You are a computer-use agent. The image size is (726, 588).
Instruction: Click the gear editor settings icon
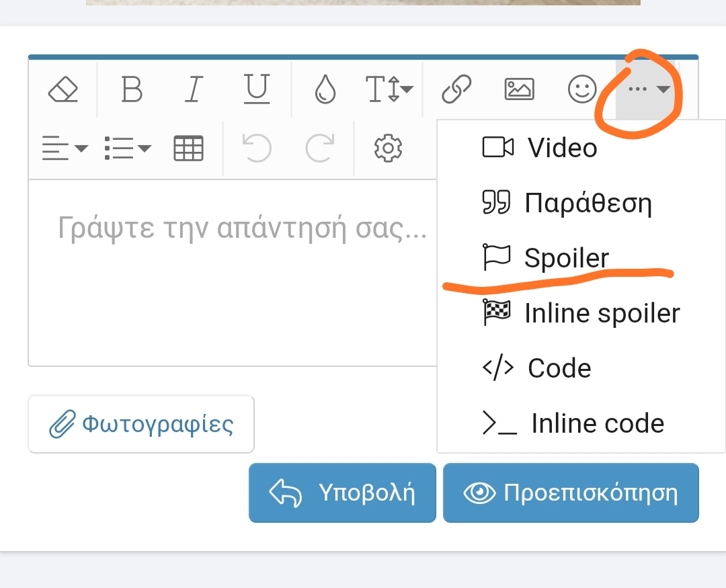(388, 148)
